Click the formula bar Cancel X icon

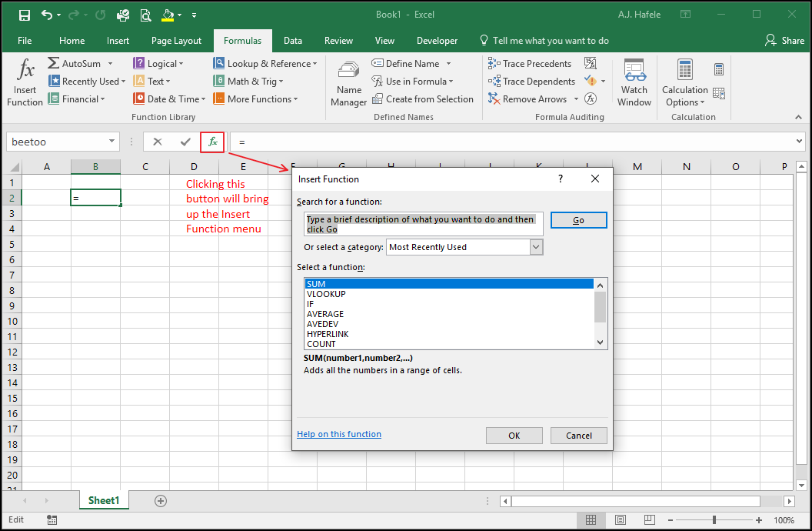tap(158, 142)
